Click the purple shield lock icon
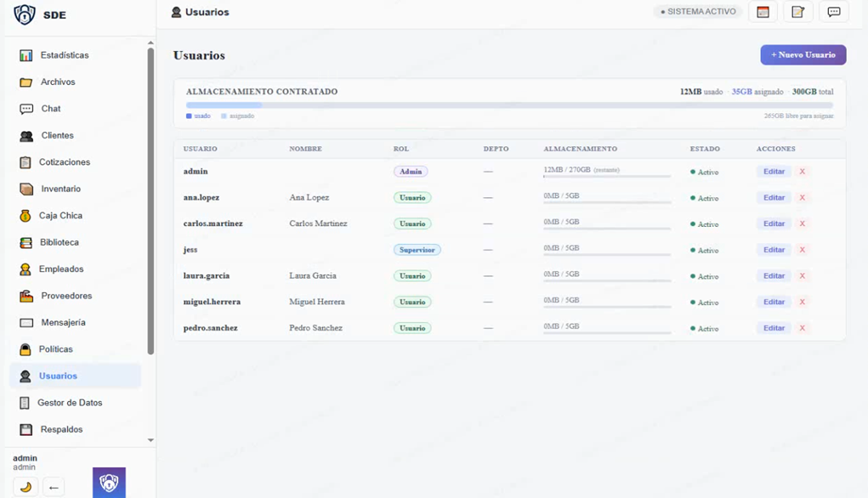The width and height of the screenshot is (868, 498). pos(109,483)
